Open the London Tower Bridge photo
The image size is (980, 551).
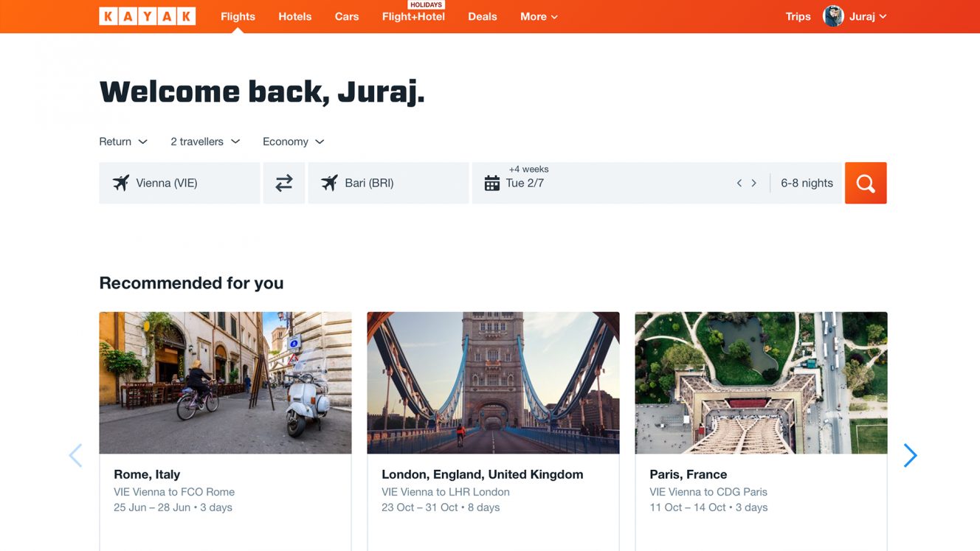click(x=493, y=383)
